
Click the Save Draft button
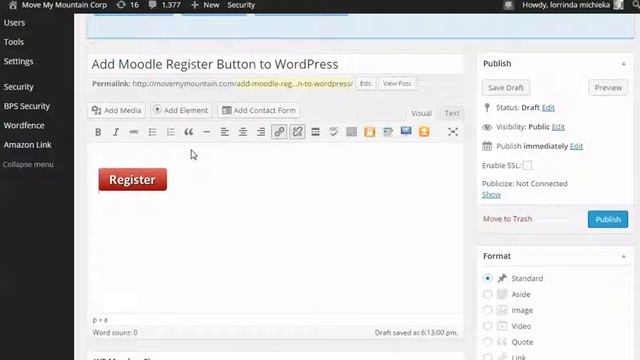tap(506, 87)
